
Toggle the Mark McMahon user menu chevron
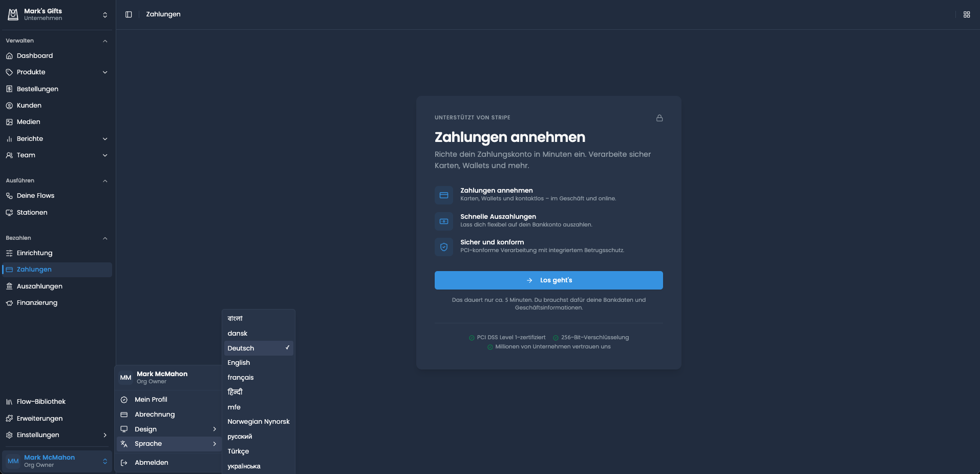(105, 461)
